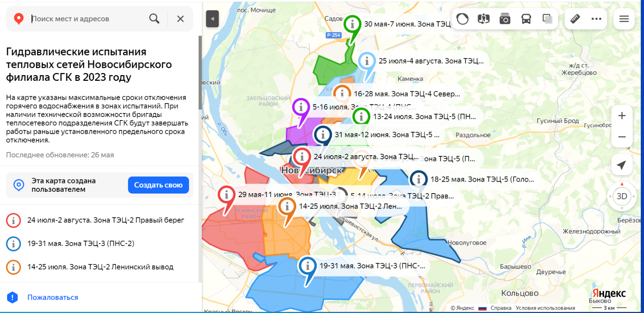Click the Гусиный Брод place label

click(557, 121)
